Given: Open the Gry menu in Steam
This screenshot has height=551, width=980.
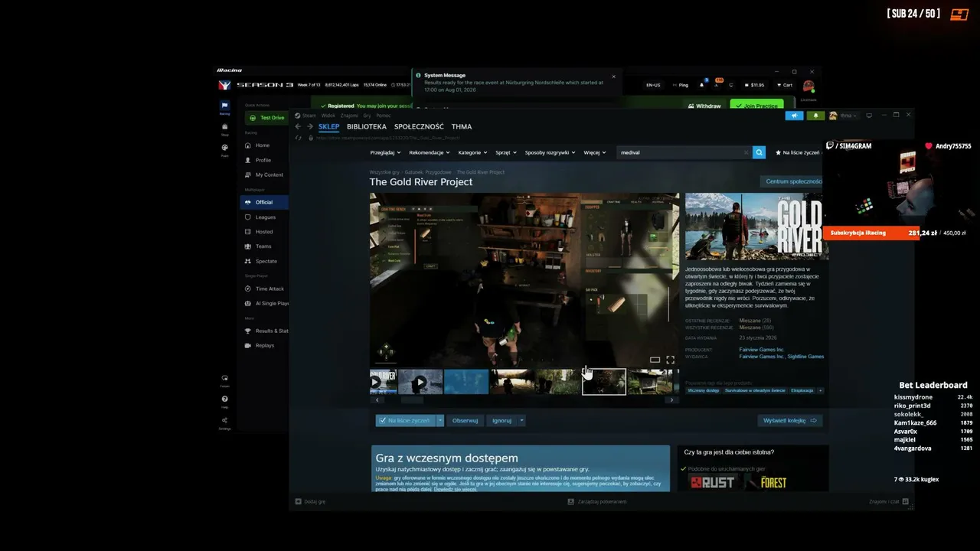Looking at the screenshot, I should (x=367, y=116).
